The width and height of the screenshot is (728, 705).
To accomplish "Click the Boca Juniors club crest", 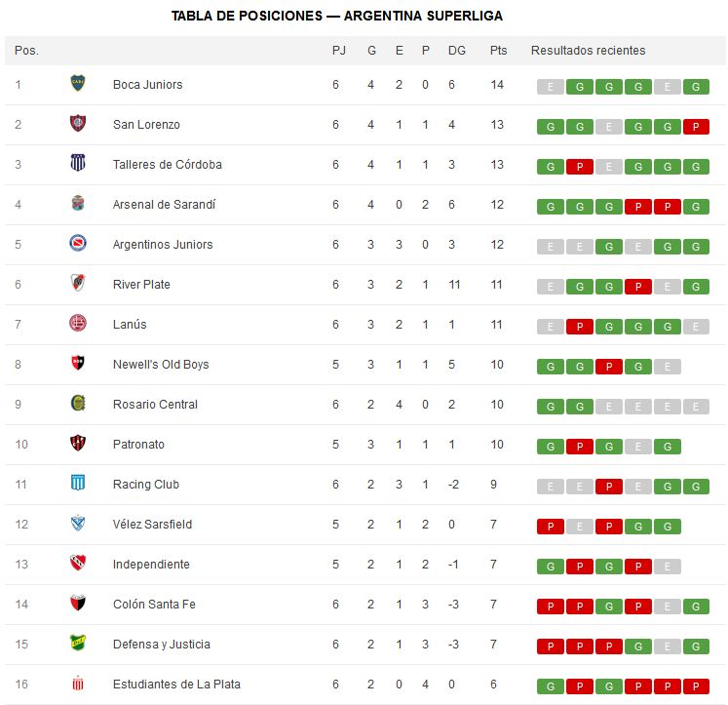I will click(78, 83).
